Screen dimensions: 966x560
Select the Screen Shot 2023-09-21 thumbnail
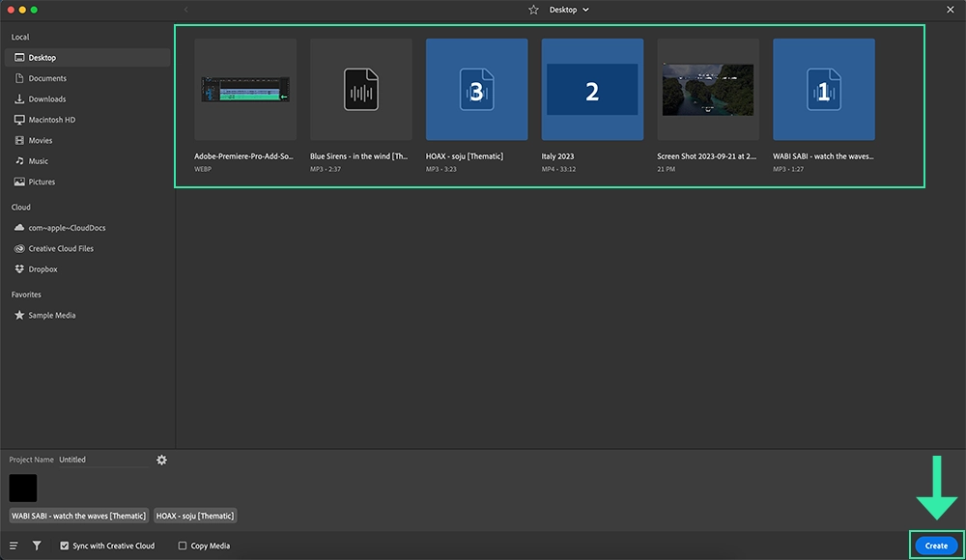coord(708,89)
